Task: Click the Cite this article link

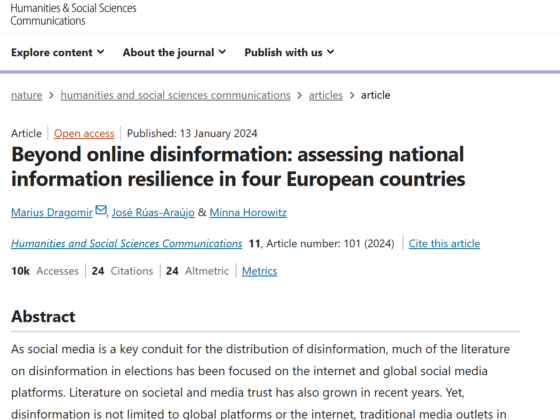Action: tap(444, 244)
